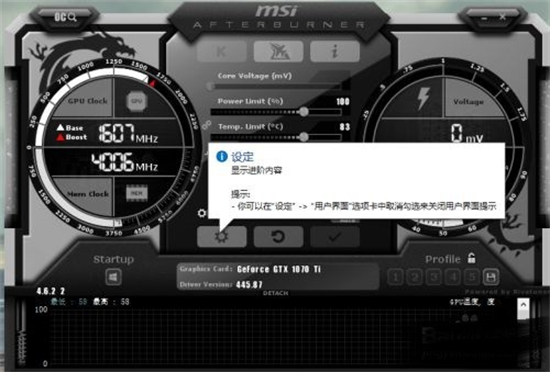Click the monitor graph scrollbar up arrow
The height and width of the screenshot is (372, 550).
coord(523,305)
